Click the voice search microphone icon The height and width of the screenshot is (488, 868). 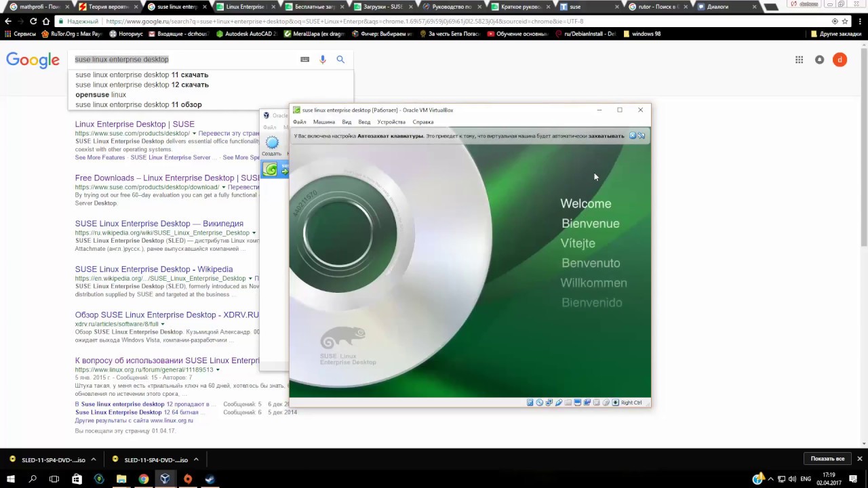tap(323, 60)
